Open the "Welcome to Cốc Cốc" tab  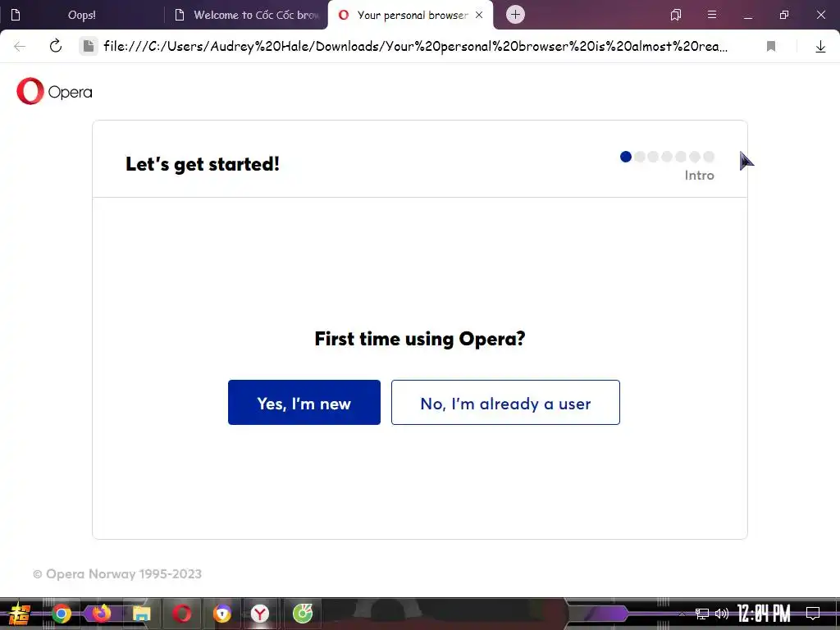coord(247,15)
